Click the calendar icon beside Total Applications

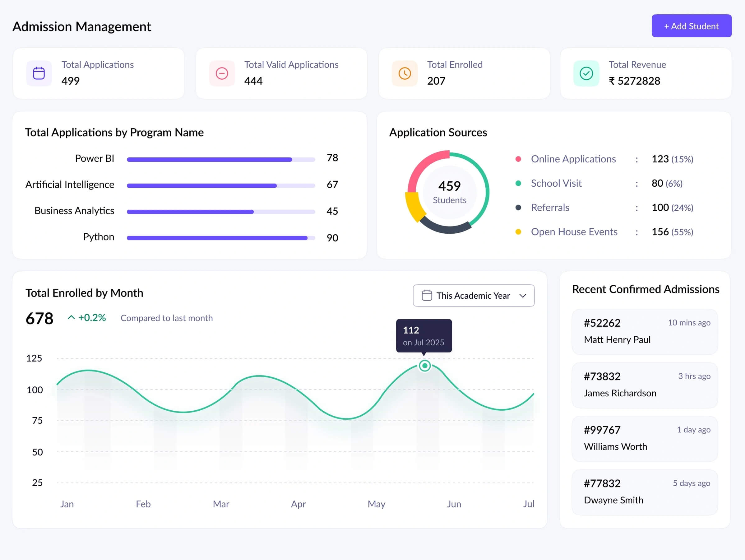[x=39, y=73]
